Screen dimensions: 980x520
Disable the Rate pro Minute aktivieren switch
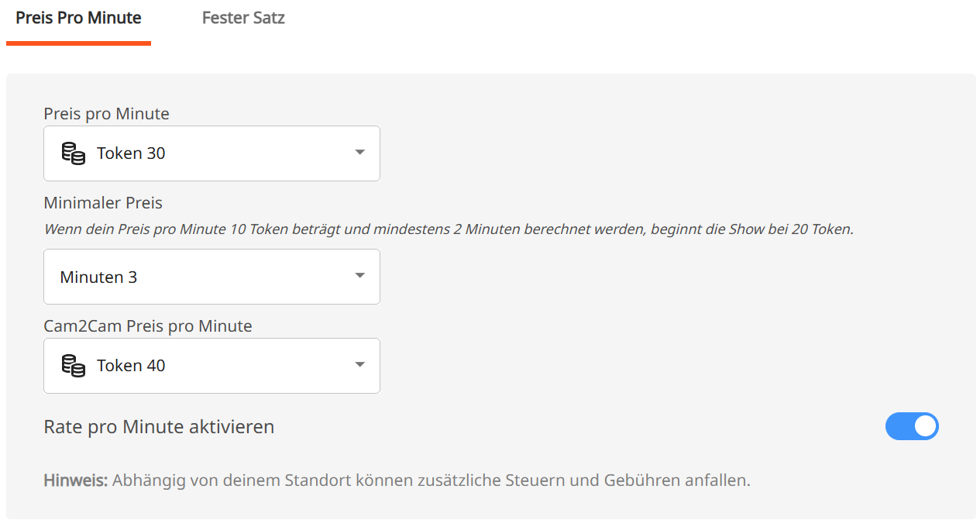[x=911, y=426]
